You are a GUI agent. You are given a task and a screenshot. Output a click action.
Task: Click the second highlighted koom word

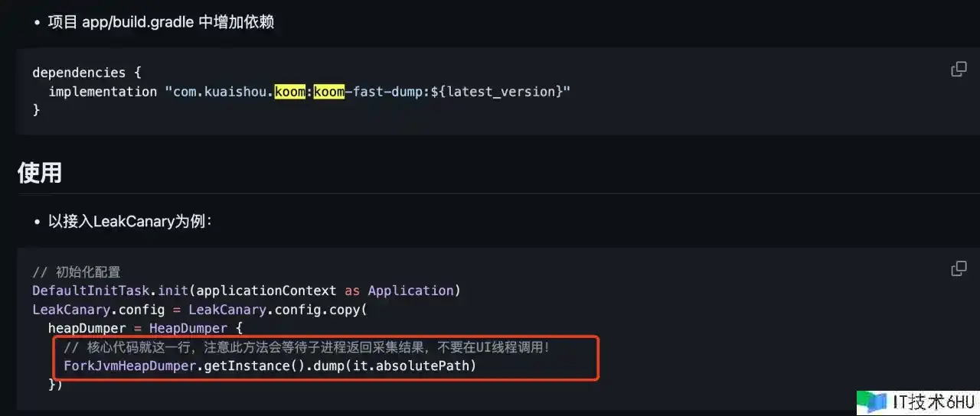[329, 92]
